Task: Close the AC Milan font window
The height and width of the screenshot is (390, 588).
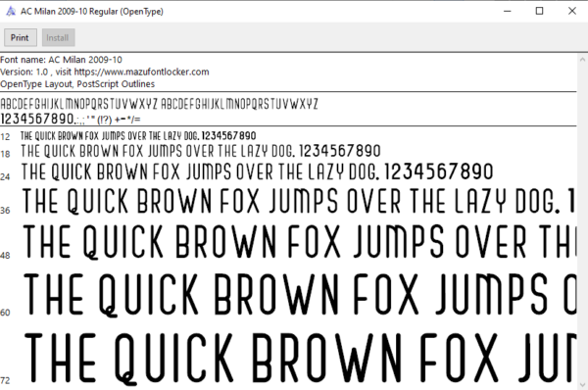Action: coord(572,11)
